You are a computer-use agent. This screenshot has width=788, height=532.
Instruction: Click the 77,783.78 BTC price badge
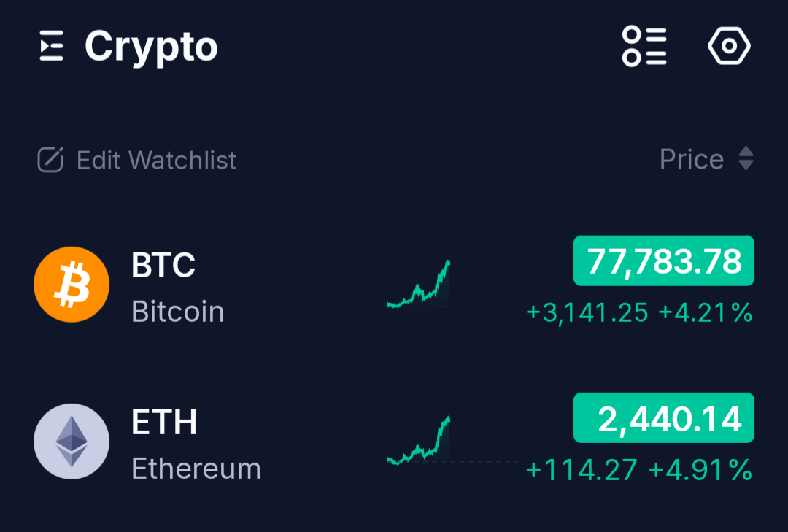click(664, 261)
